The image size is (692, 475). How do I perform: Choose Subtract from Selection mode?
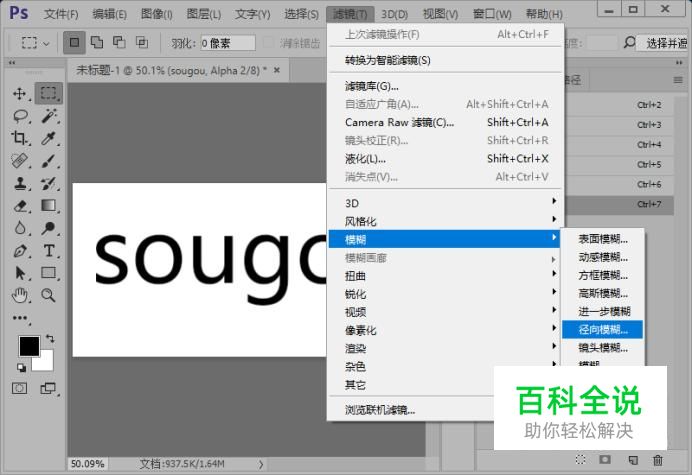[119, 42]
